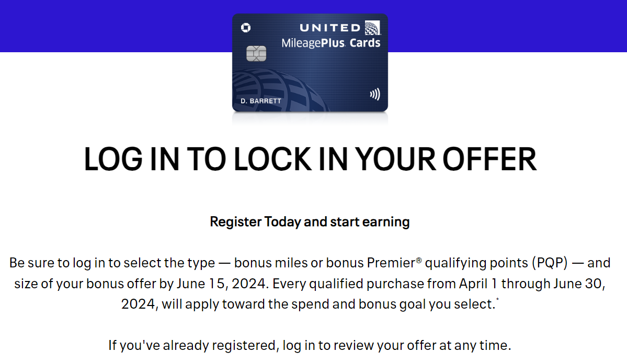The height and width of the screenshot is (364, 627).
Task: Click the EMV chip on the card
Action: 256,53
